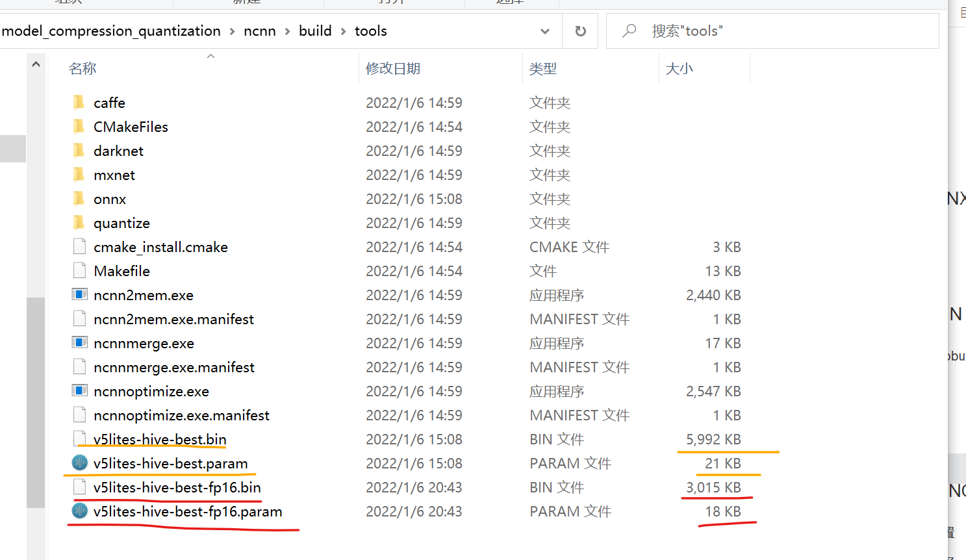Click the ncnnmerge.exe application icon
This screenshot has height=560, width=966.
(x=79, y=342)
